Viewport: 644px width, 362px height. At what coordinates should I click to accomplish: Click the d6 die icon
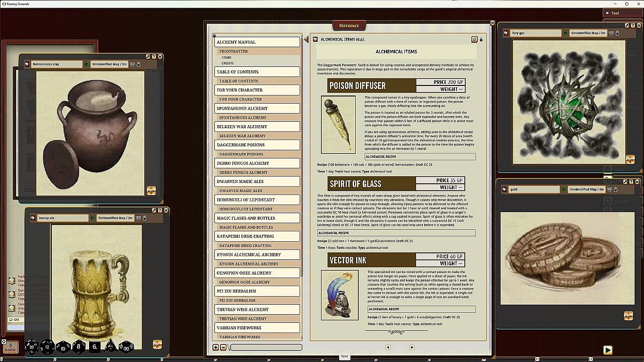pos(95,347)
